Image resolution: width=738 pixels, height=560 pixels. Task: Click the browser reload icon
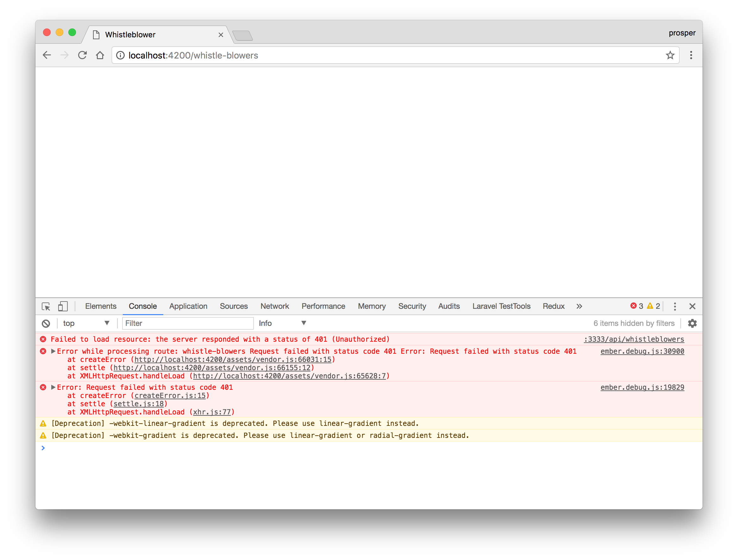[x=82, y=55]
